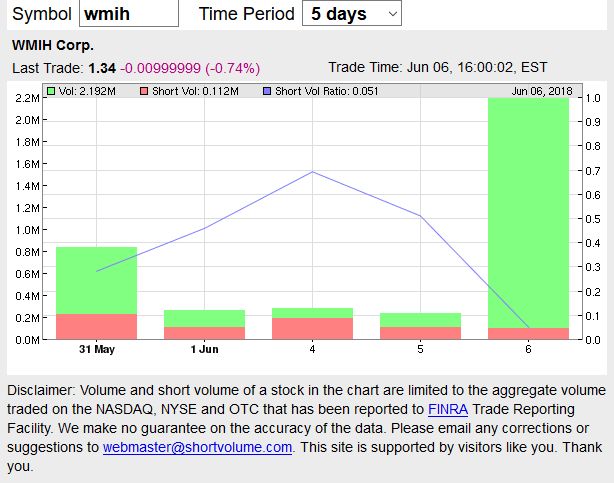Screen dimensions: 614x483
Task: Click the blue Short Vol Ratio legend swatch
Action: click(x=267, y=91)
